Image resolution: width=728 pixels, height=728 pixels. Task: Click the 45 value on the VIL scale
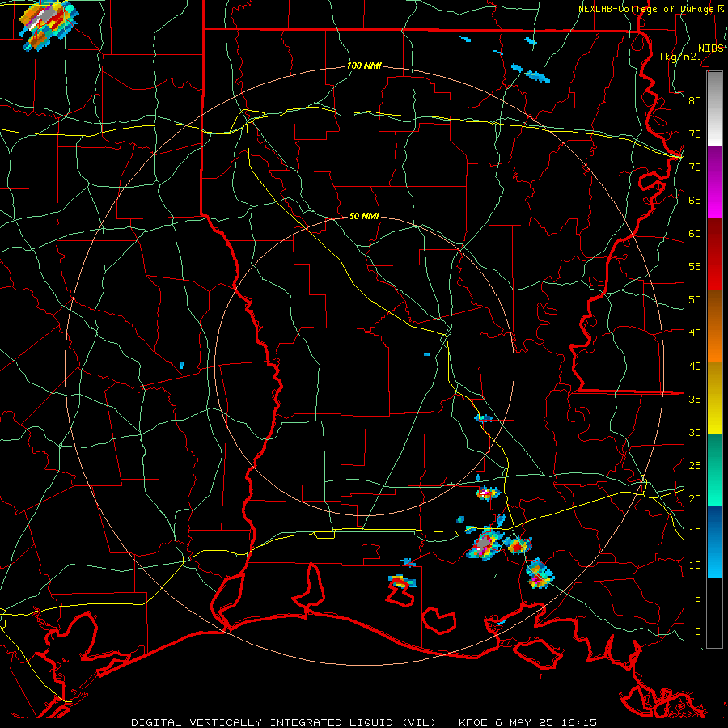pyautogui.click(x=695, y=333)
